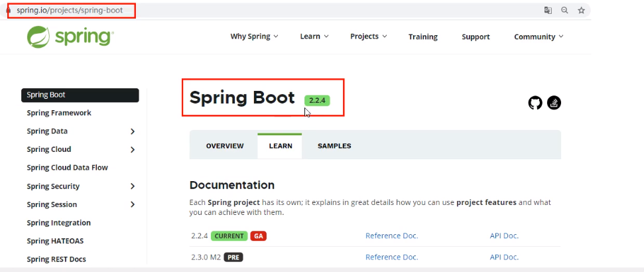Open the Training page
644x272 pixels.
click(423, 36)
